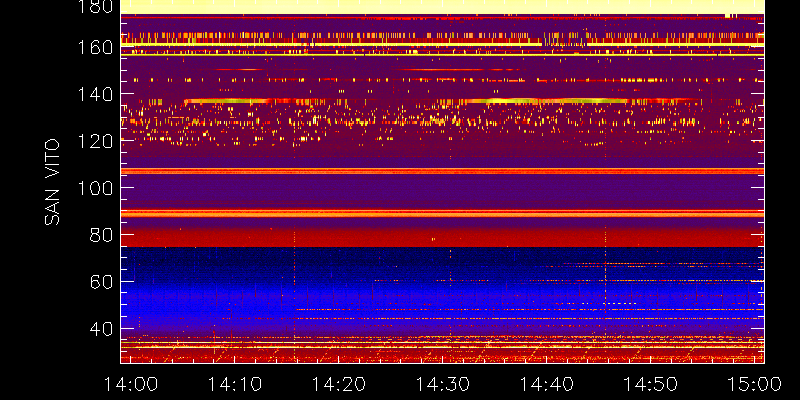
Task: Click the 14:10 time axis label
Action: pos(235,384)
